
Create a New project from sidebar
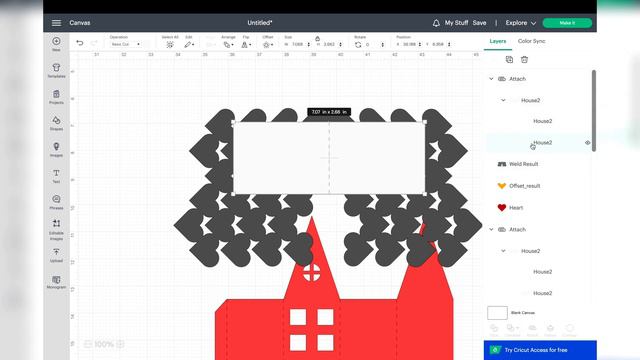pos(56,44)
